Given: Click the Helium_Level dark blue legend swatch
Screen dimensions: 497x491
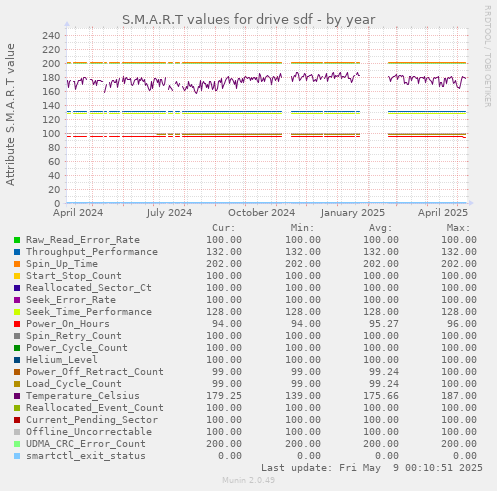Looking at the screenshot, I should click(x=17, y=360).
